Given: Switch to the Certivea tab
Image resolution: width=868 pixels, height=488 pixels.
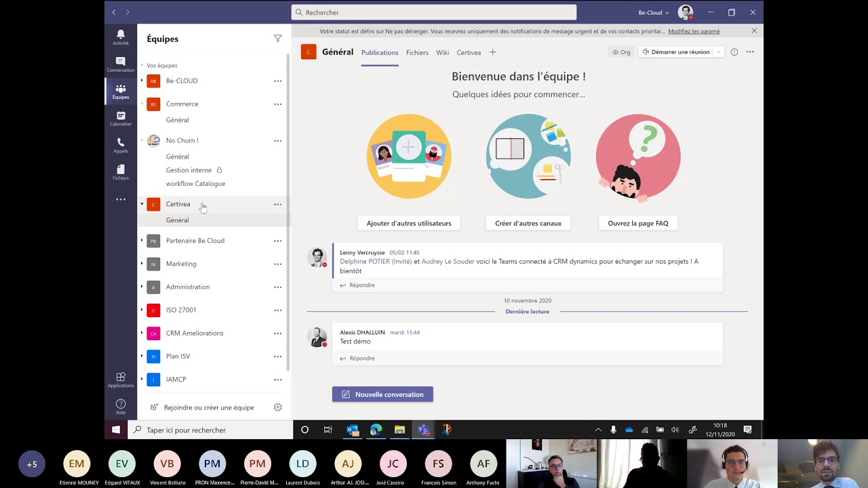Looking at the screenshot, I should (x=469, y=52).
